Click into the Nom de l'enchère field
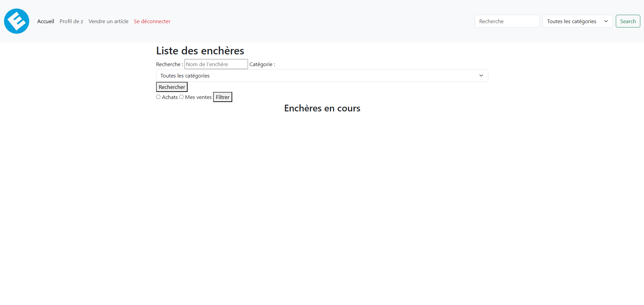 216,64
